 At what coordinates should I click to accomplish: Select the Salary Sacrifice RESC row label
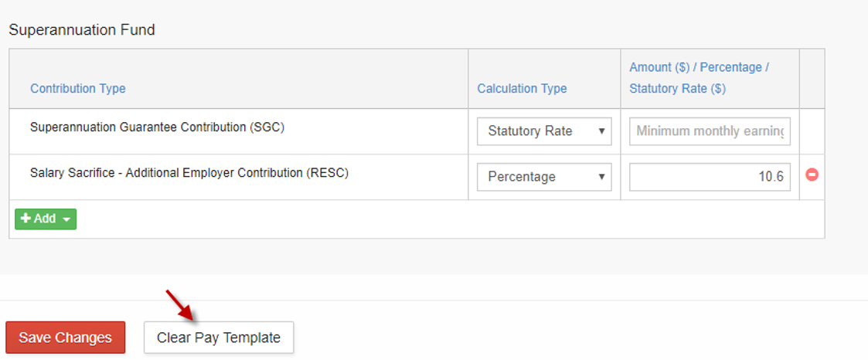[x=189, y=173]
